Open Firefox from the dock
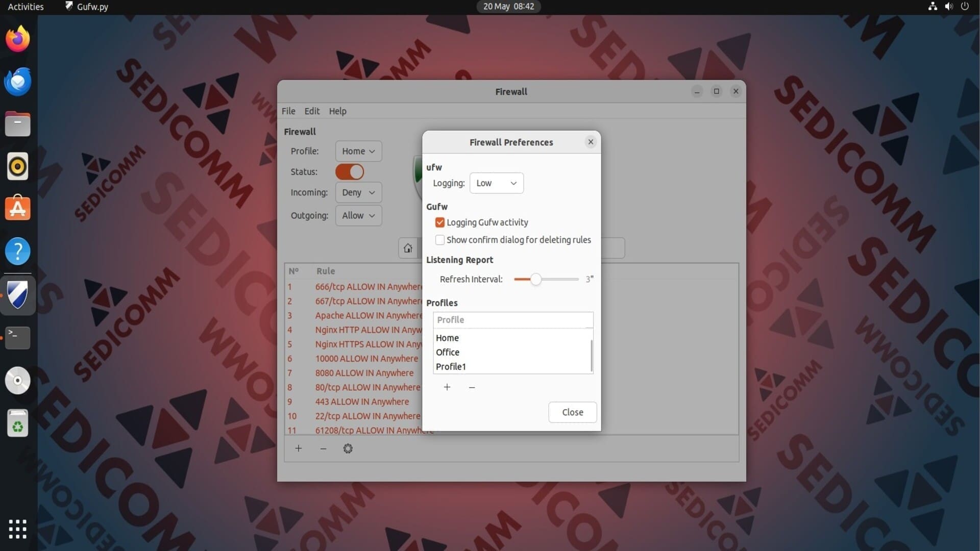This screenshot has width=980, height=551. (x=18, y=39)
